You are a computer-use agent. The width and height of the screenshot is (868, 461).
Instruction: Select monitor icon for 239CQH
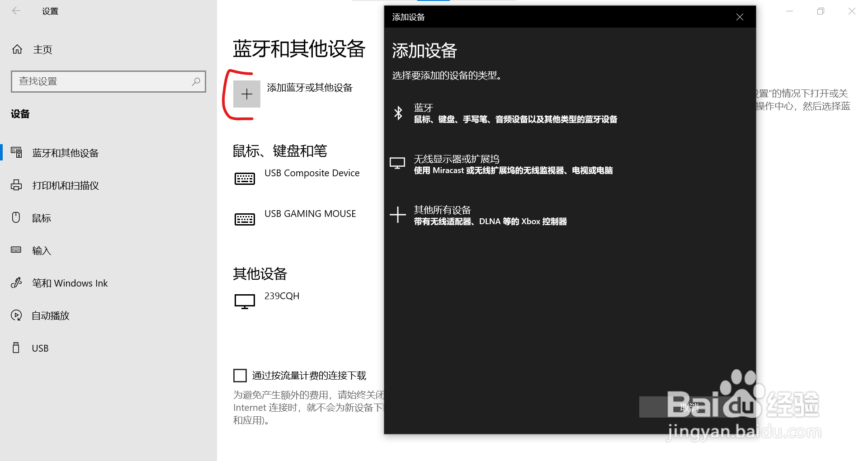click(x=245, y=301)
